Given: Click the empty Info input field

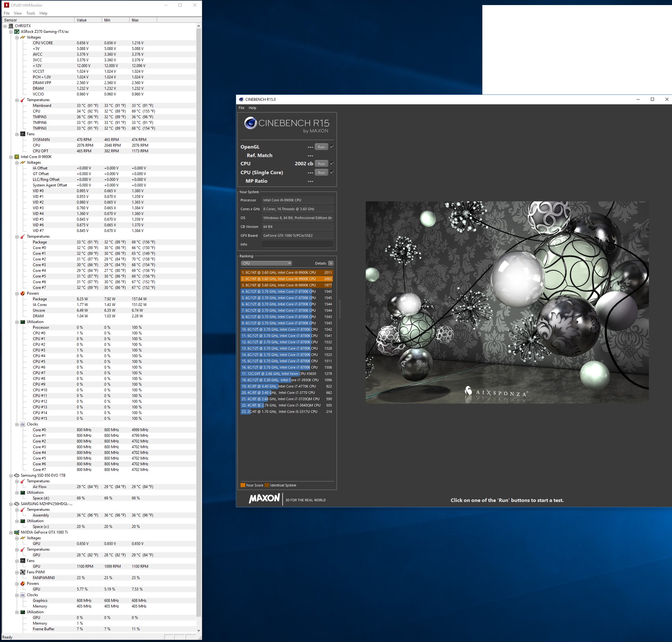Looking at the screenshot, I should 297,244.
